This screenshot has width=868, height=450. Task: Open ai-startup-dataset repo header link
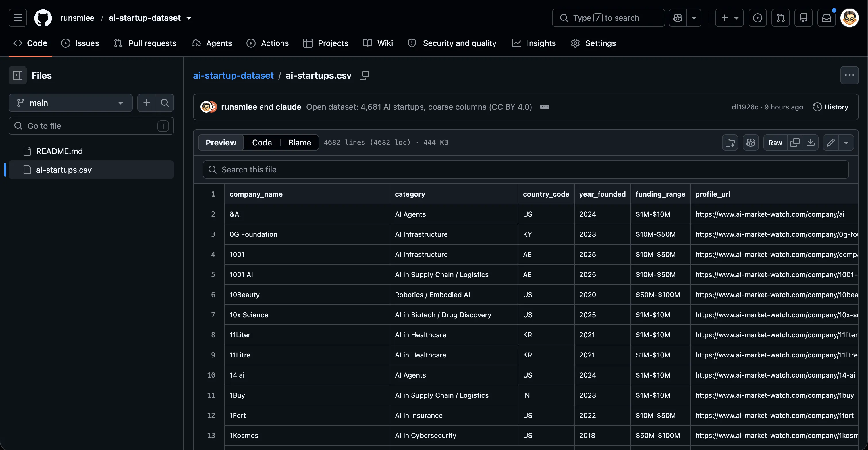pos(144,18)
